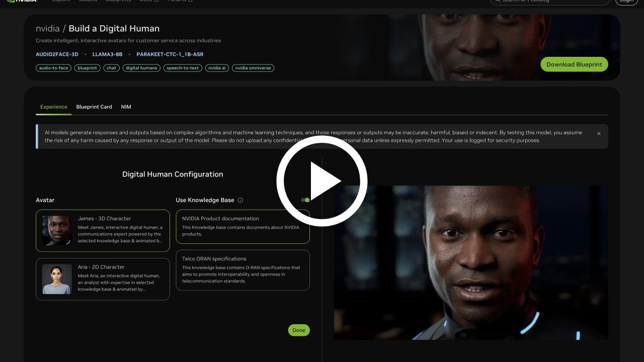
Task: Open the Models navigation menu
Action: [88, 1]
